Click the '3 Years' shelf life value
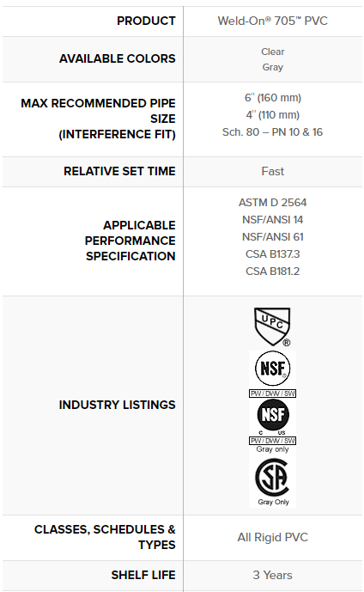Viewport: 364px width, 592px height. (272, 575)
